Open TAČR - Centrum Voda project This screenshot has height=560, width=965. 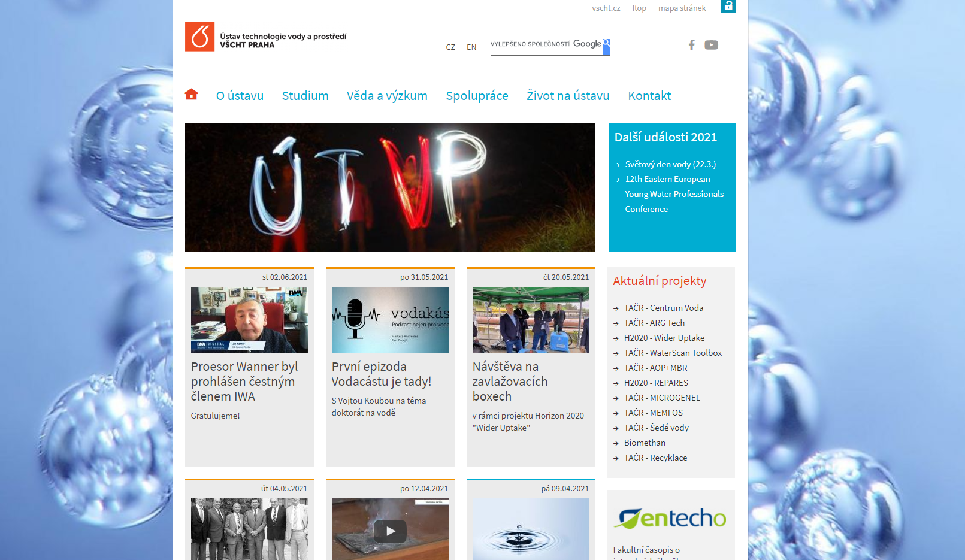pos(664,308)
